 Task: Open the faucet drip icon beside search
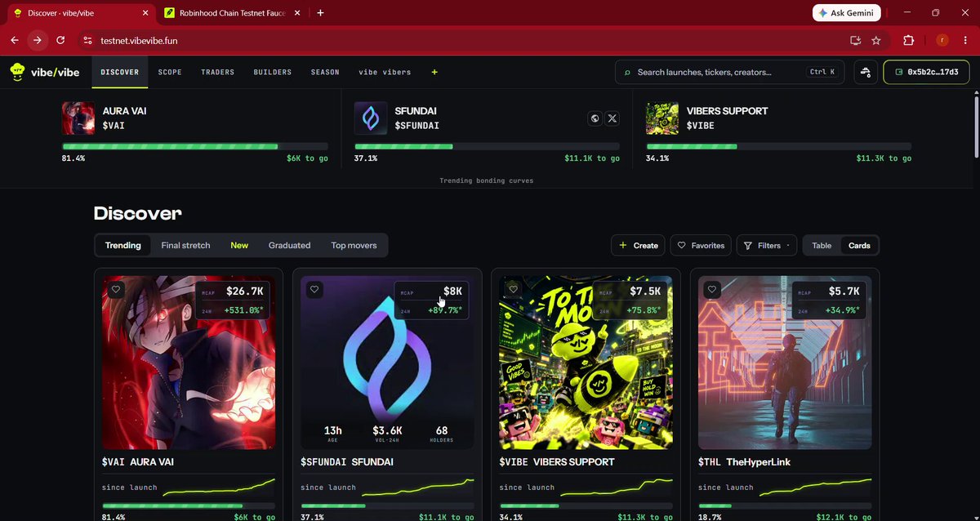(x=866, y=72)
